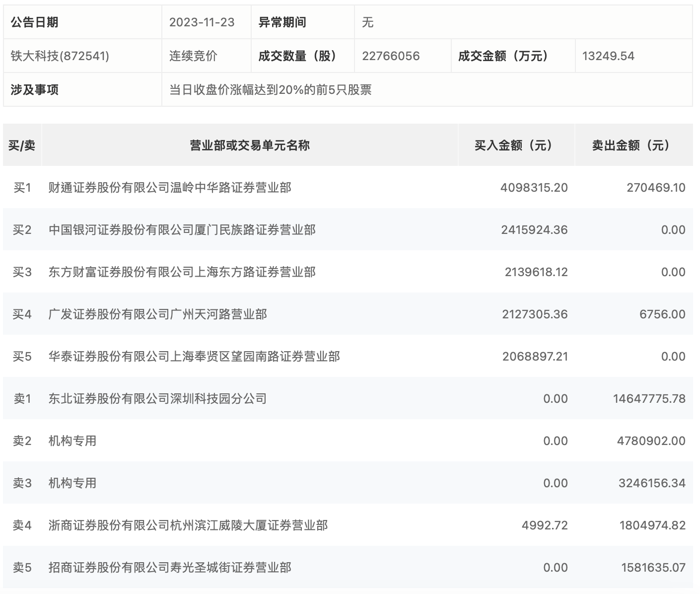The image size is (700, 594).
Task: Select sell amount 270469.10
Action: 656,188
